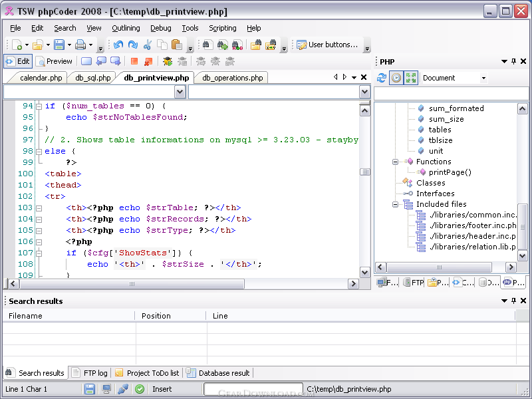Click the editor horizontal scrollbar thumb

tap(132, 284)
